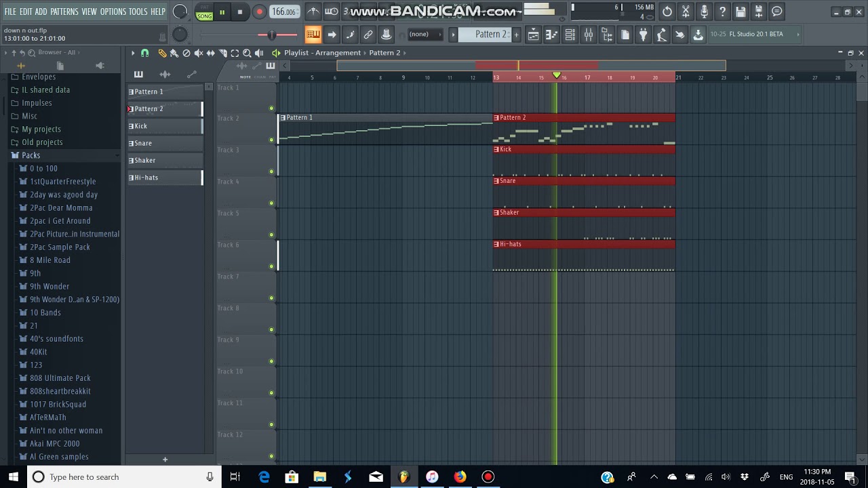Click the main pitch slider
The image size is (868, 488).
[x=272, y=35]
